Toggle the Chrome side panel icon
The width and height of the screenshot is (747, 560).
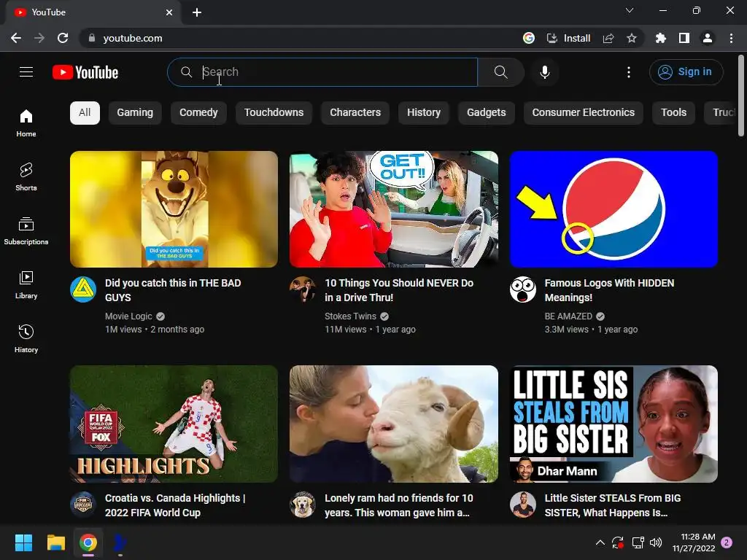(x=684, y=38)
